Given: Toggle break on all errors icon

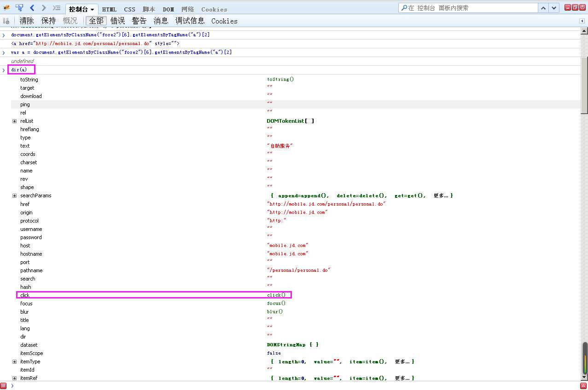Looking at the screenshot, I should coord(6,21).
